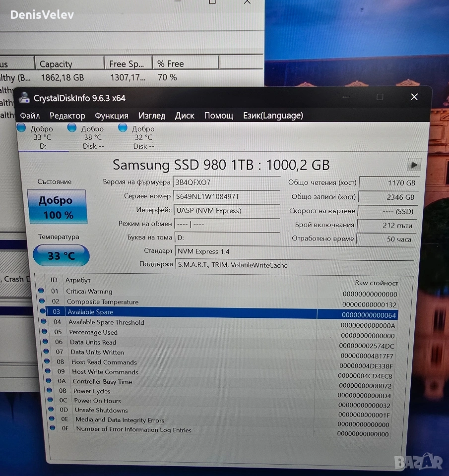The image size is (449, 476).
Task: Open the Файл menu
Action: coord(30,116)
